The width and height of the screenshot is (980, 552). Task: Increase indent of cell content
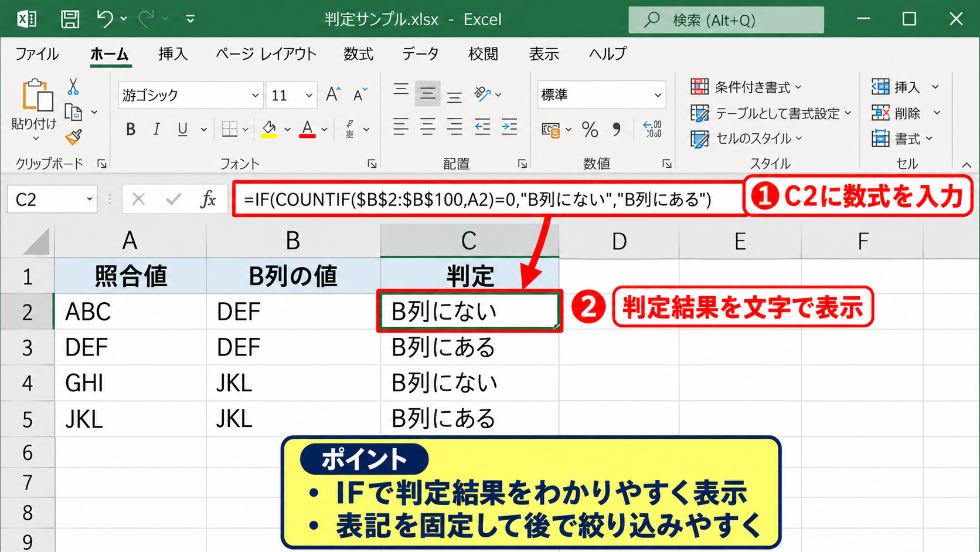point(509,127)
